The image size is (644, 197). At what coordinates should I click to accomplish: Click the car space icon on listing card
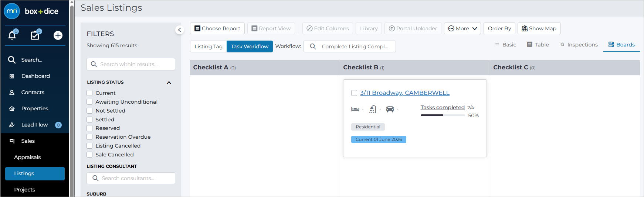click(390, 109)
